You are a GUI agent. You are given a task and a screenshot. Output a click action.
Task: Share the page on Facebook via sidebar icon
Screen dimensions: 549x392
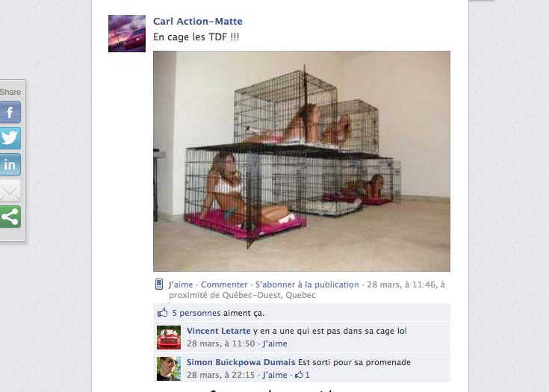point(10,112)
